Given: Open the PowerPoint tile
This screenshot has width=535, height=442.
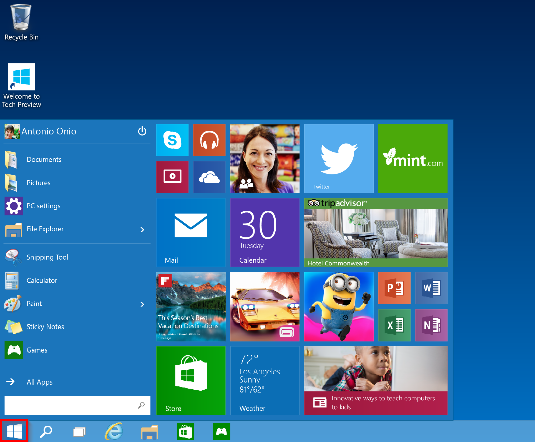Looking at the screenshot, I should (x=394, y=288).
